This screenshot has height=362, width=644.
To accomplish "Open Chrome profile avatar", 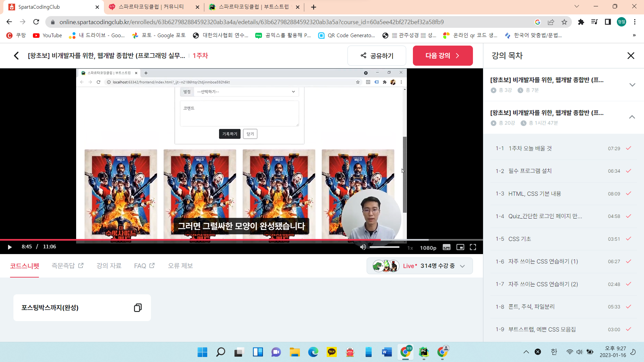I will 622,22.
